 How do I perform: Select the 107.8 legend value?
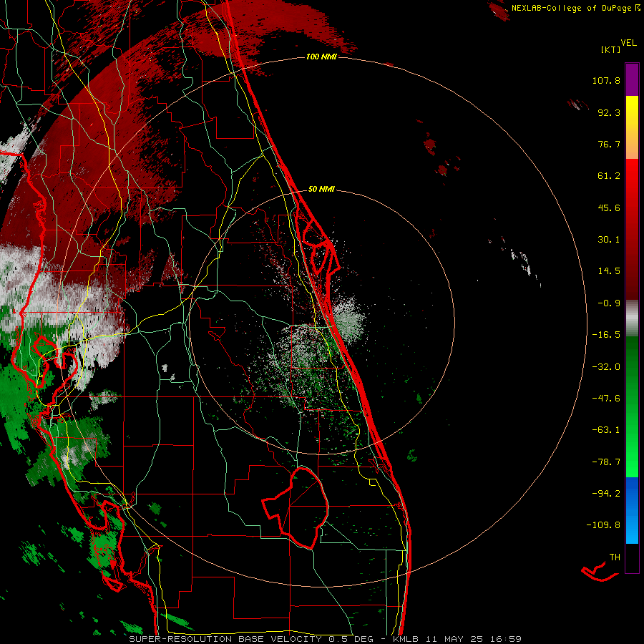click(x=606, y=80)
